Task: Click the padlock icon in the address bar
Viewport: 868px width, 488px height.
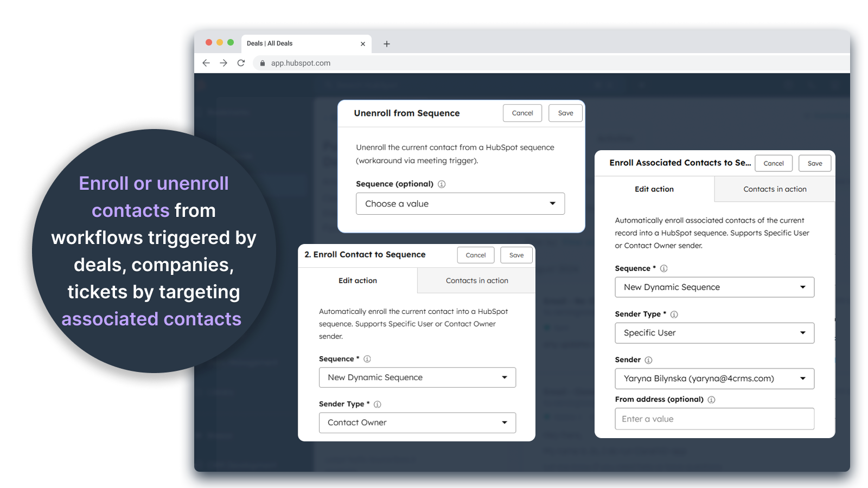Action: coord(262,63)
